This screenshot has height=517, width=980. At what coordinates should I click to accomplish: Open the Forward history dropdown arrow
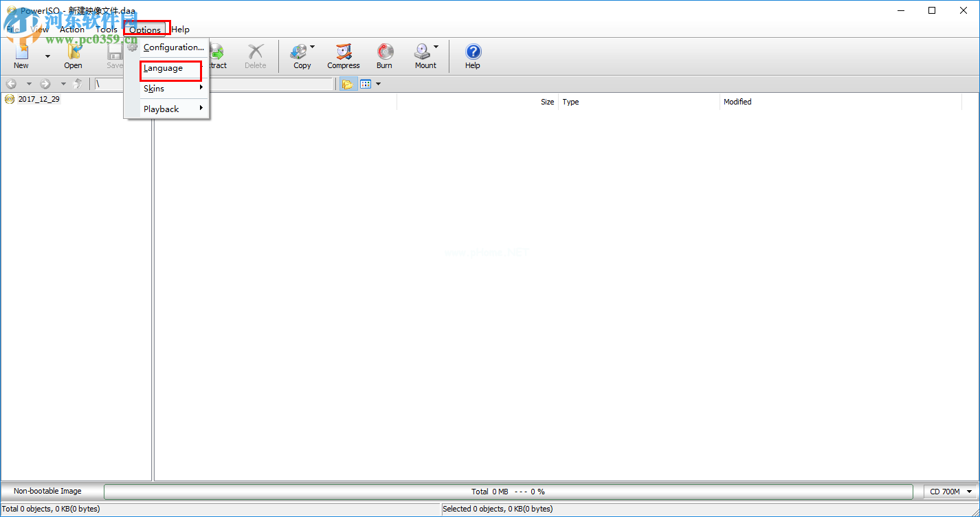tap(63, 84)
